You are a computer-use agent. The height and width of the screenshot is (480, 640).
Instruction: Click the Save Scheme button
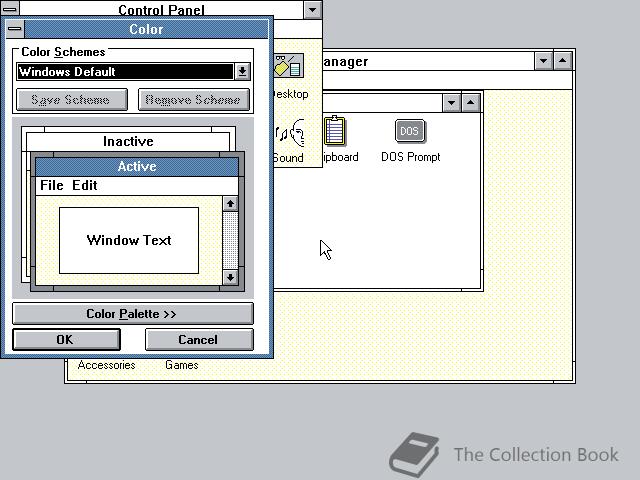pos(71,100)
